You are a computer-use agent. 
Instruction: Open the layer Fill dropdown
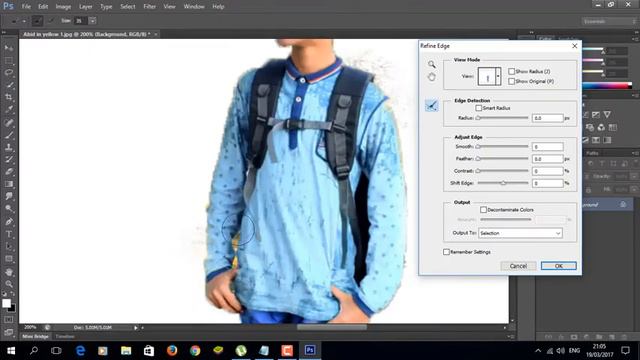click(634, 189)
